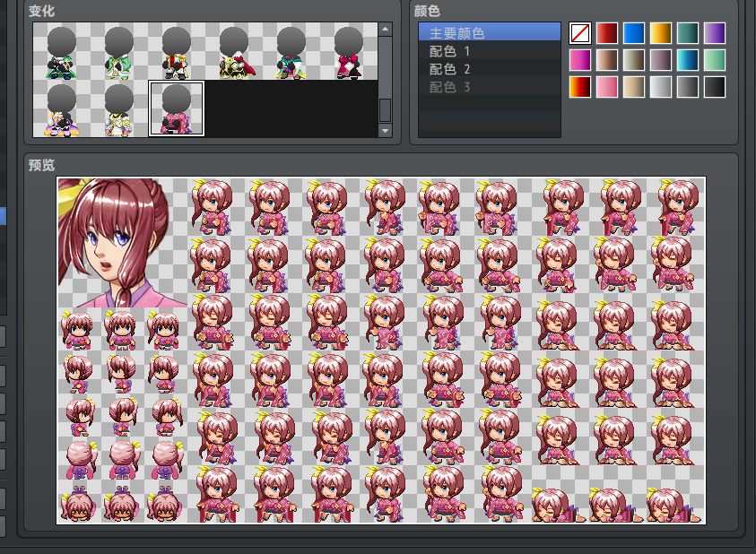Pick the beige tan color swatch
This screenshot has height=554, width=756.
click(633, 87)
